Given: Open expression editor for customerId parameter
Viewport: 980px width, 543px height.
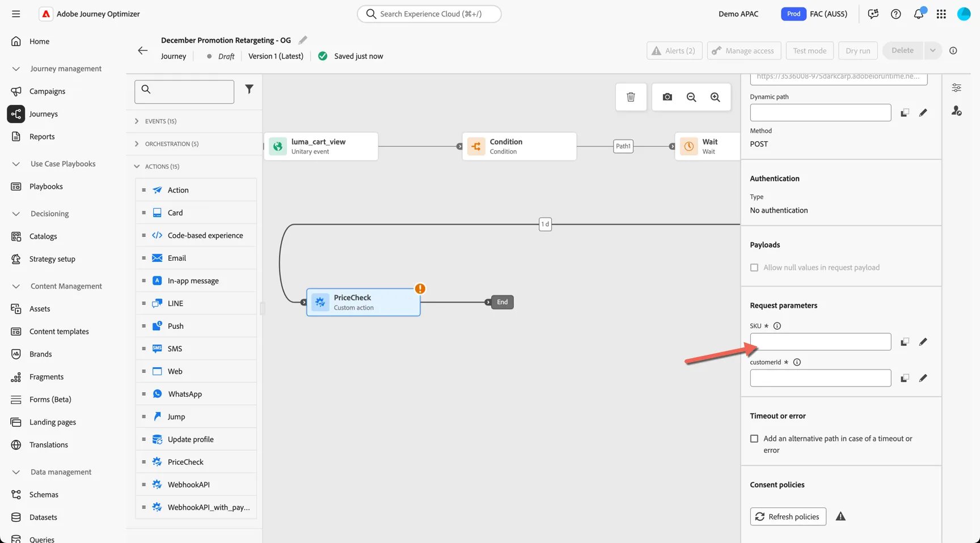Looking at the screenshot, I should tap(923, 378).
